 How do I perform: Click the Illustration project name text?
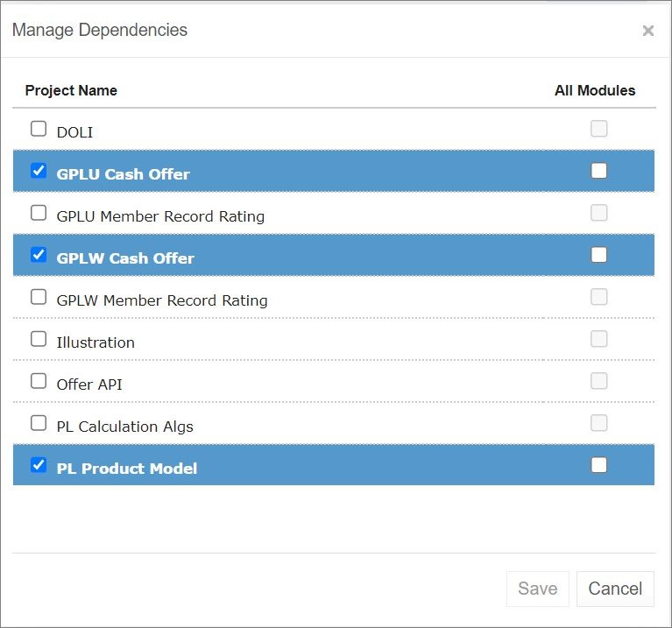95,342
